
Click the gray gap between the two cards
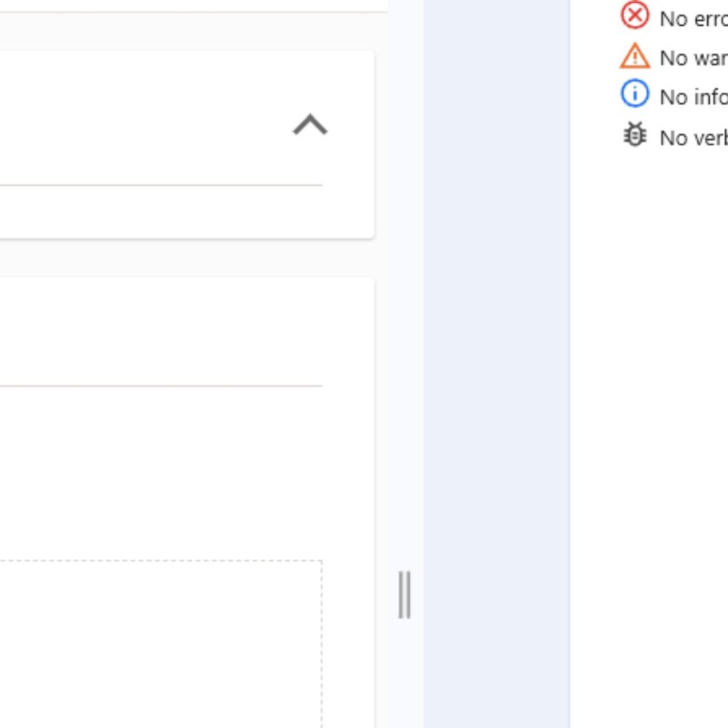(182, 258)
